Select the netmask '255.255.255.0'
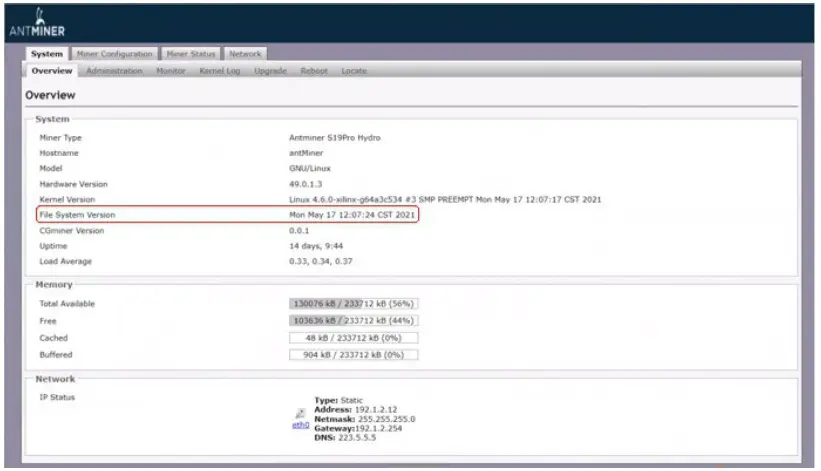This screenshot has width=821, height=471. (x=386, y=419)
